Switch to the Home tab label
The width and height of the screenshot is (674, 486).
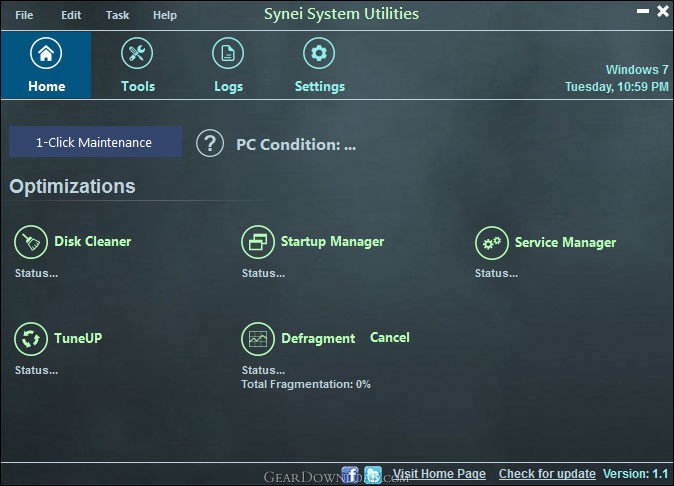coord(46,86)
